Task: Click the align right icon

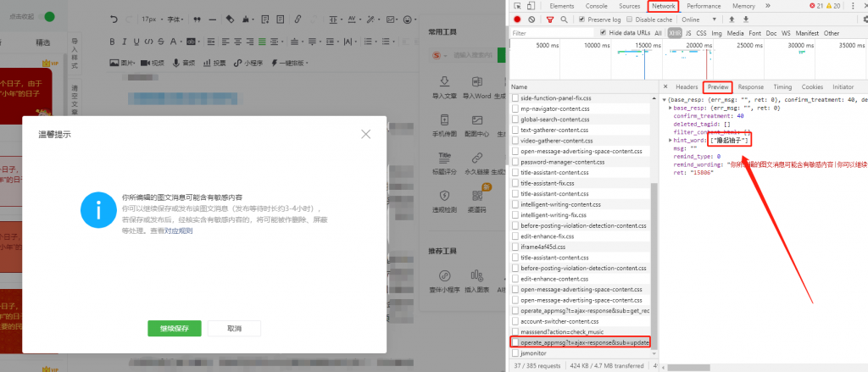Action: [250, 42]
